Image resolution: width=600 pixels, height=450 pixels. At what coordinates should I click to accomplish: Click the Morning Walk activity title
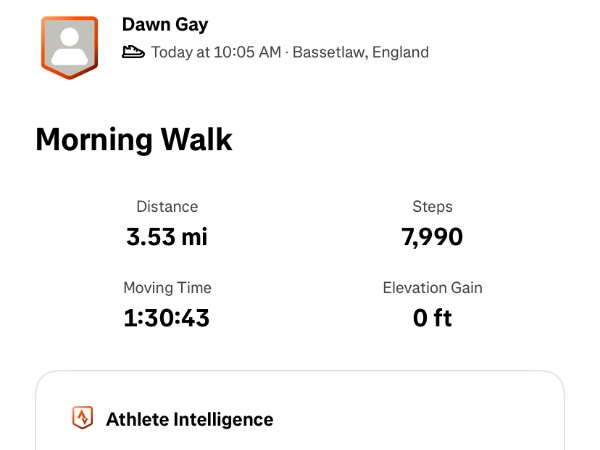coord(133,139)
